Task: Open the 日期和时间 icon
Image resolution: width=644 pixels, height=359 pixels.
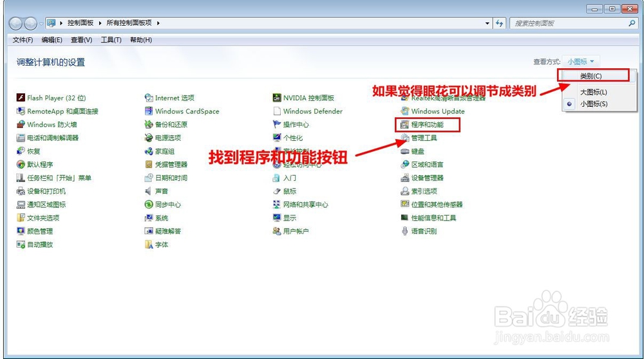Action: tap(149, 178)
